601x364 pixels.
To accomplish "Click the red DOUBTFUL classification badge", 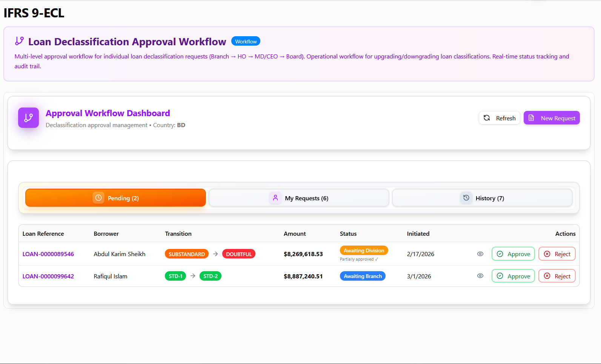I will [239, 254].
